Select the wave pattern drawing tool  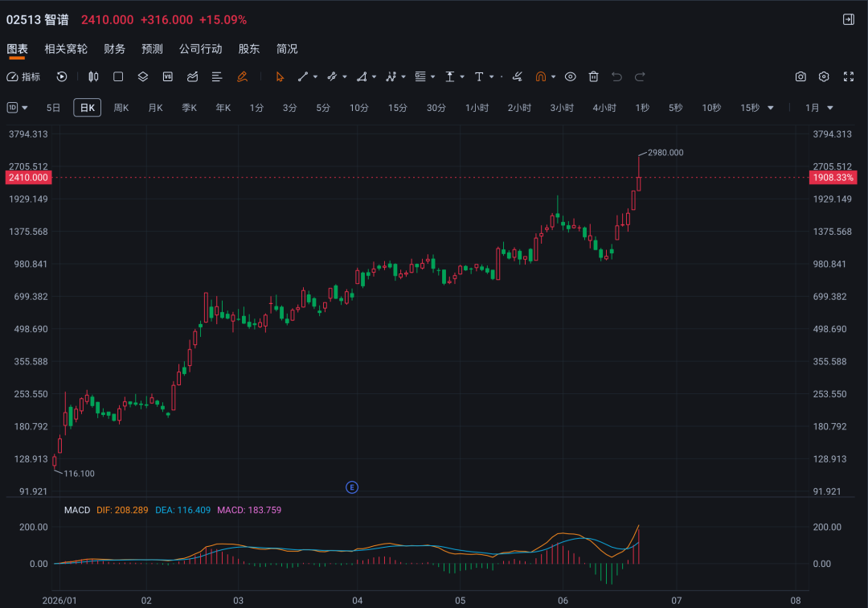click(x=391, y=77)
